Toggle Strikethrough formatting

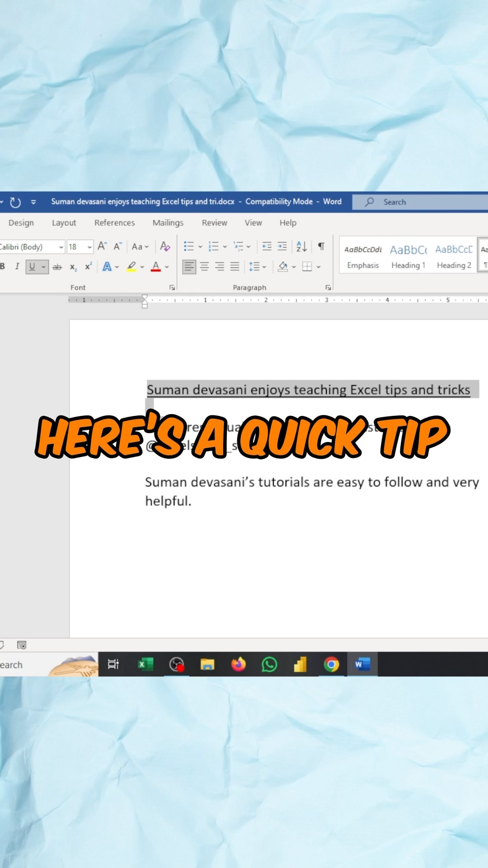[x=57, y=267]
